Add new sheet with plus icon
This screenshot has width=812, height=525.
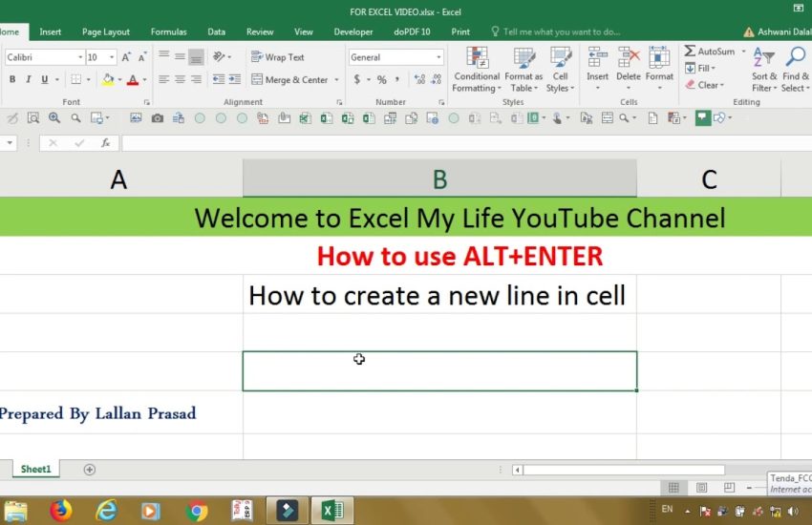89,469
